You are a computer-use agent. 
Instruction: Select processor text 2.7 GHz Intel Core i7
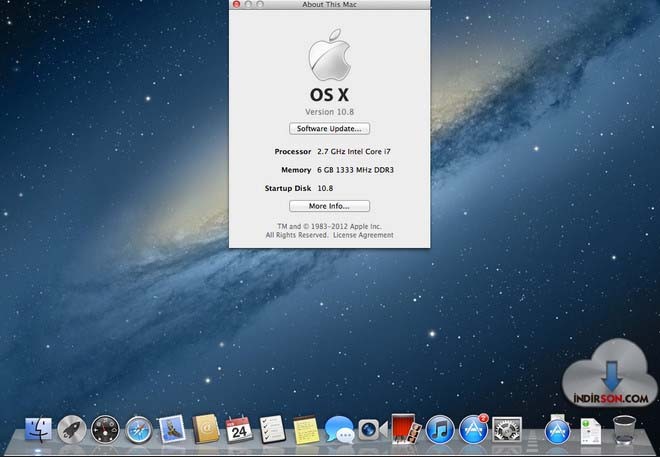tap(354, 151)
